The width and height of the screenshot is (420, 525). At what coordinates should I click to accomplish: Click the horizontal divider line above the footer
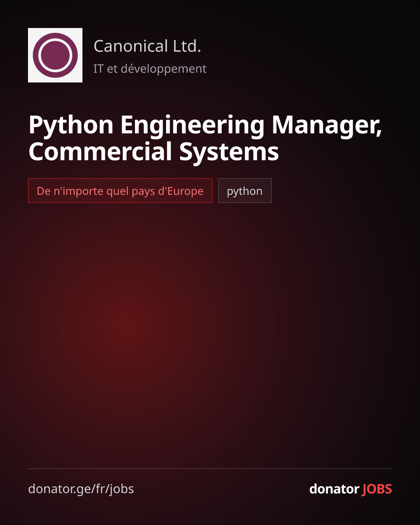pyautogui.click(x=210, y=469)
